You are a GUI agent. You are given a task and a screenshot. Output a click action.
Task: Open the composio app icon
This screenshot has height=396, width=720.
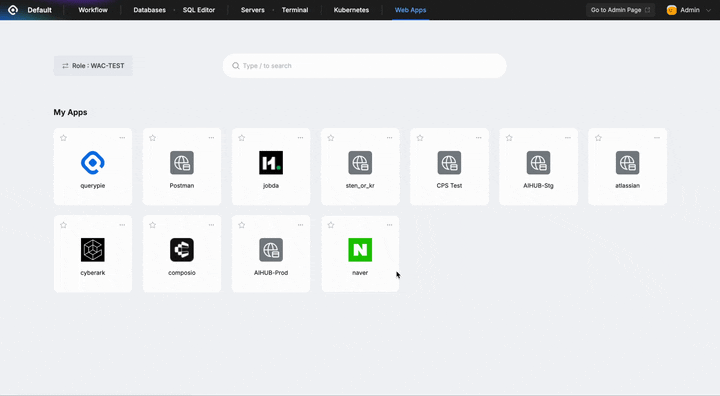182,250
